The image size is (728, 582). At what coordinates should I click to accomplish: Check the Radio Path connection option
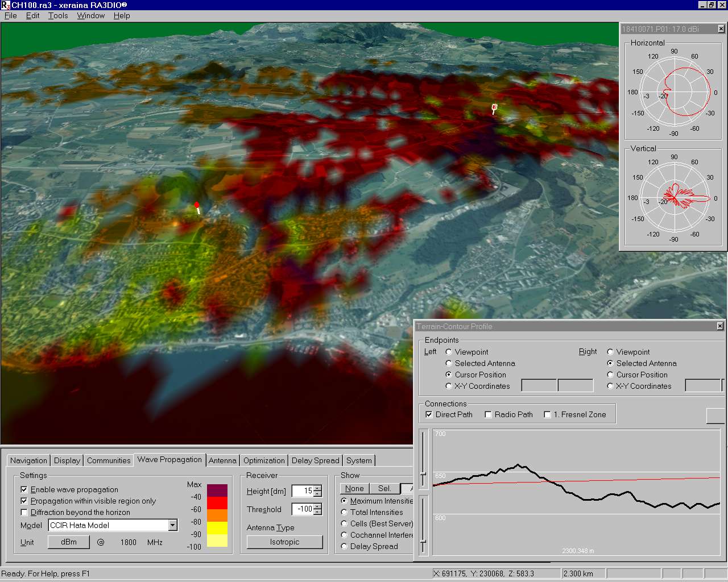(488, 414)
